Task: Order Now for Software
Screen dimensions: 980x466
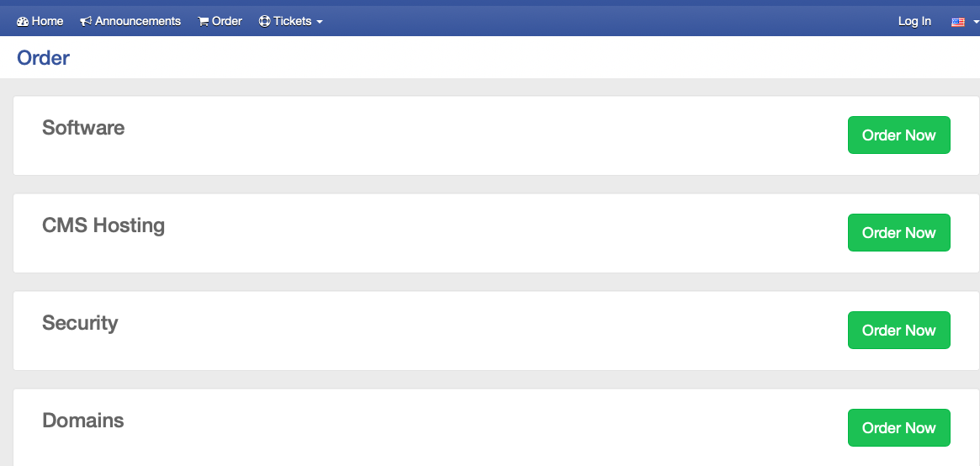Action: (x=898, y=135)
